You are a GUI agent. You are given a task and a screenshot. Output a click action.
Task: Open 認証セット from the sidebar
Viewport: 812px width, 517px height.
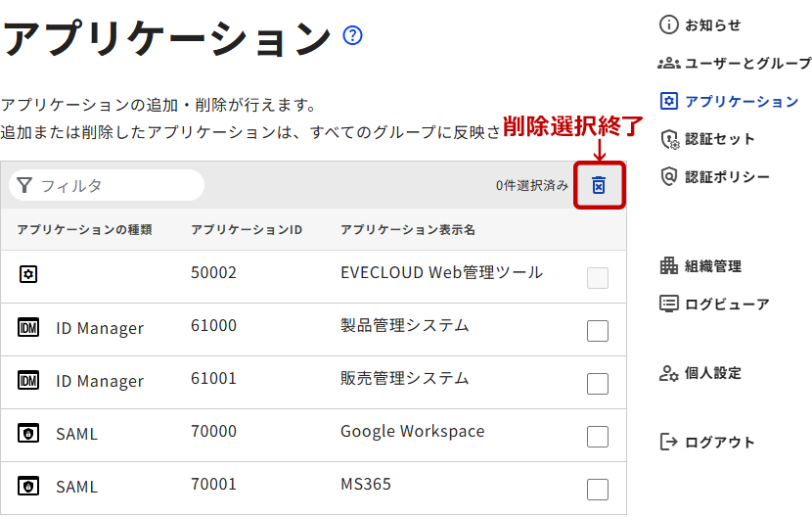click(719, 139)
